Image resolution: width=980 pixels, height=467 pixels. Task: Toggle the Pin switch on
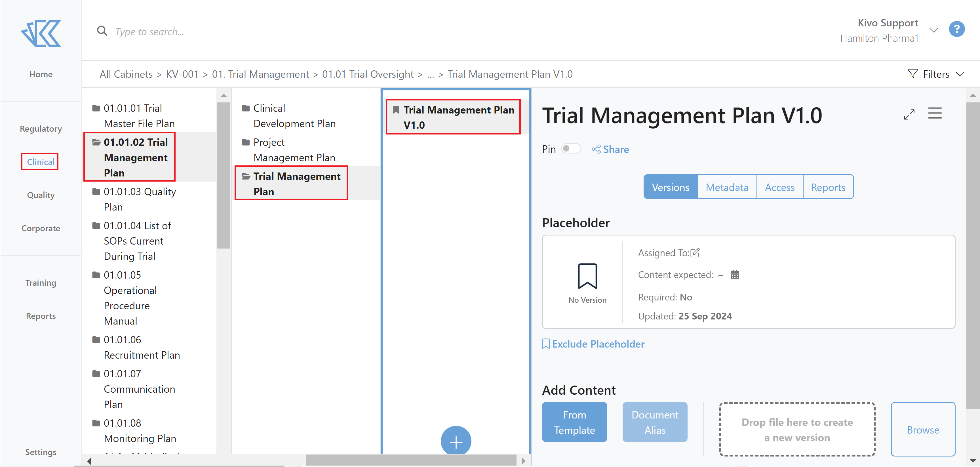pos(571,148)
